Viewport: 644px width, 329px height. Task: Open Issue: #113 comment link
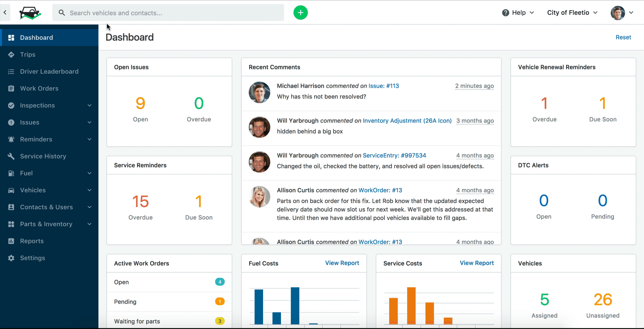[383, 86]
